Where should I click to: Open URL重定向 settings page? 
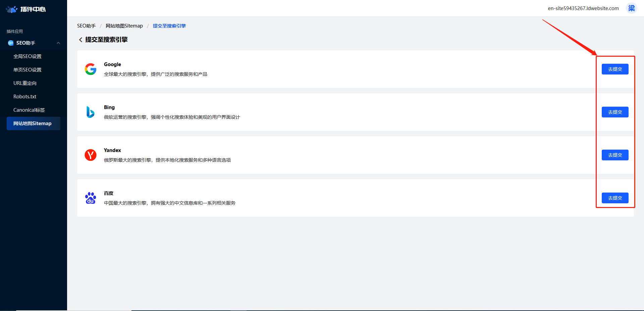point(25,83)
